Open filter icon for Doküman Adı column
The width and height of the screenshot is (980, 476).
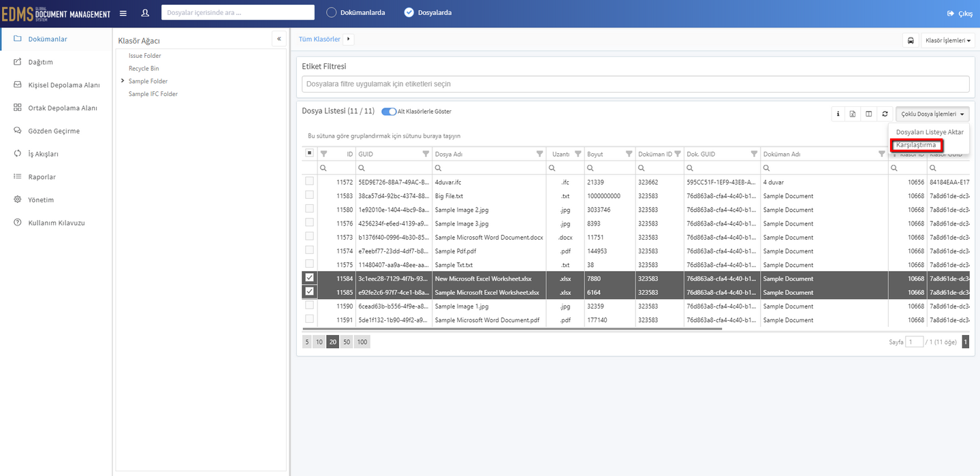coord(881,154)
